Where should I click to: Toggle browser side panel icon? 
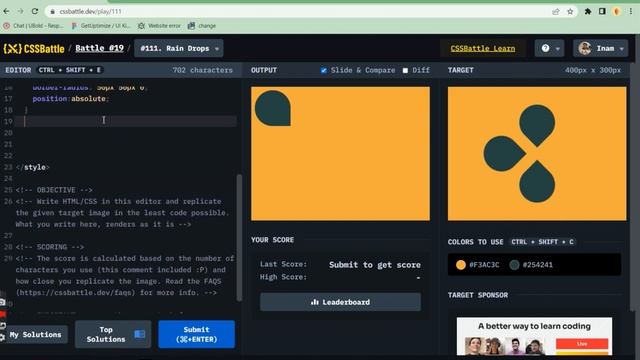[x=602, y=11]
